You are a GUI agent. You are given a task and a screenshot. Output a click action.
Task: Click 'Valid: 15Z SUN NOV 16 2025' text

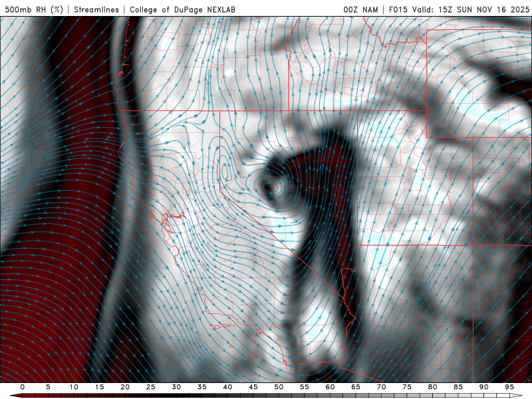coord(471,9)
